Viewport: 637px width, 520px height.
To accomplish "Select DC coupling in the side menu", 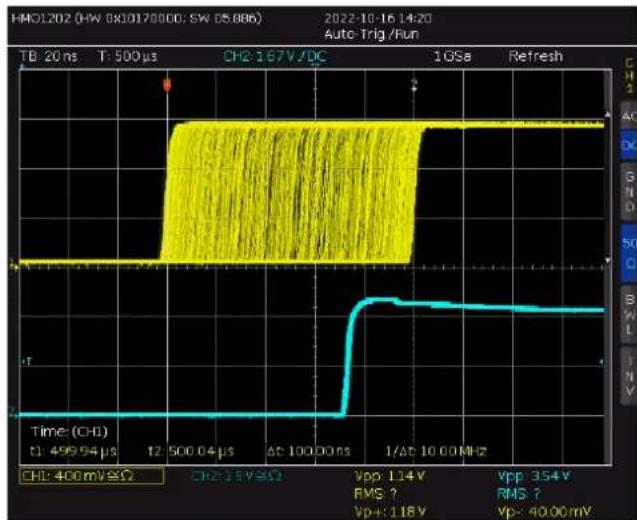I will click(629, 145).
